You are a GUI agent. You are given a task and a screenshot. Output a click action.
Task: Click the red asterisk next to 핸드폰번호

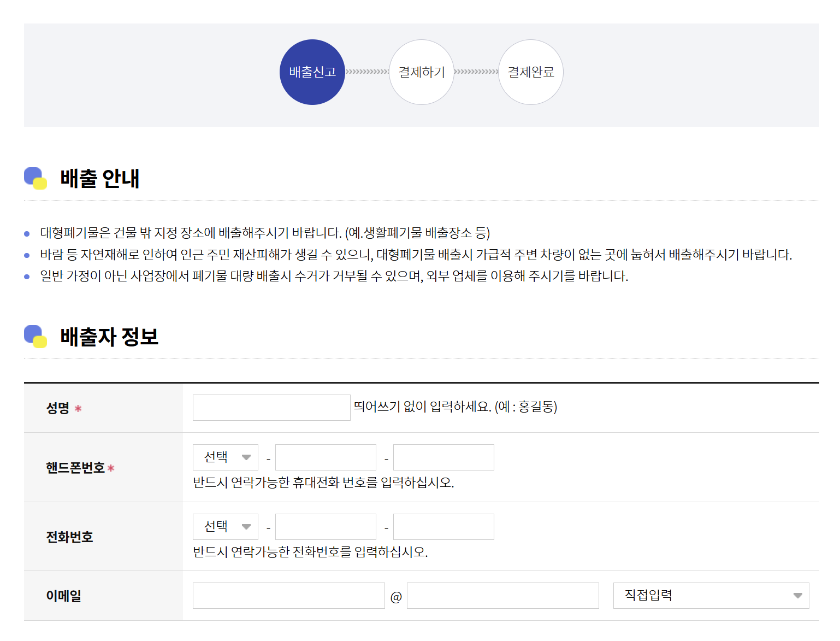[x=112, y=468]
